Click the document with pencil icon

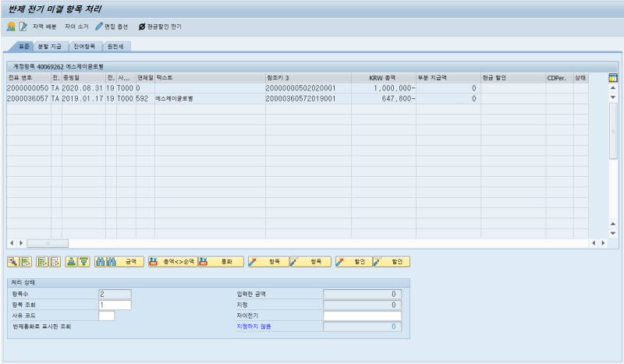23,27
